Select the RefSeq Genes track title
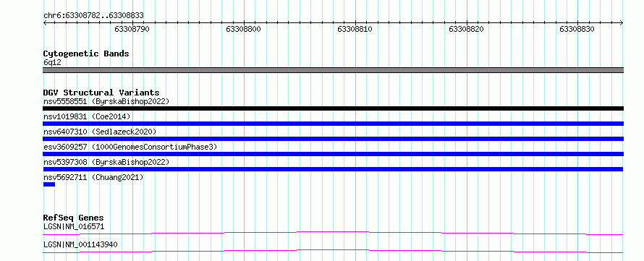Viewport: 644px width, 261px height. tap(74, 218)
